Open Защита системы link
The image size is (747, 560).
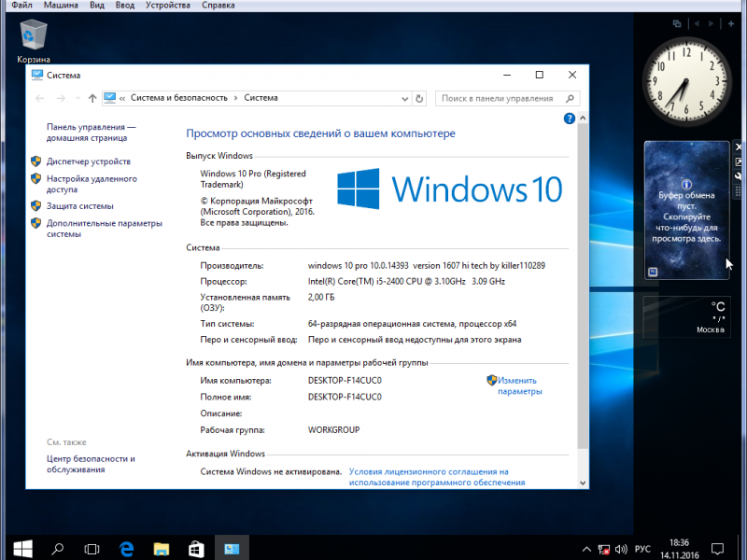pyautogui.click(x=80, y=206)
